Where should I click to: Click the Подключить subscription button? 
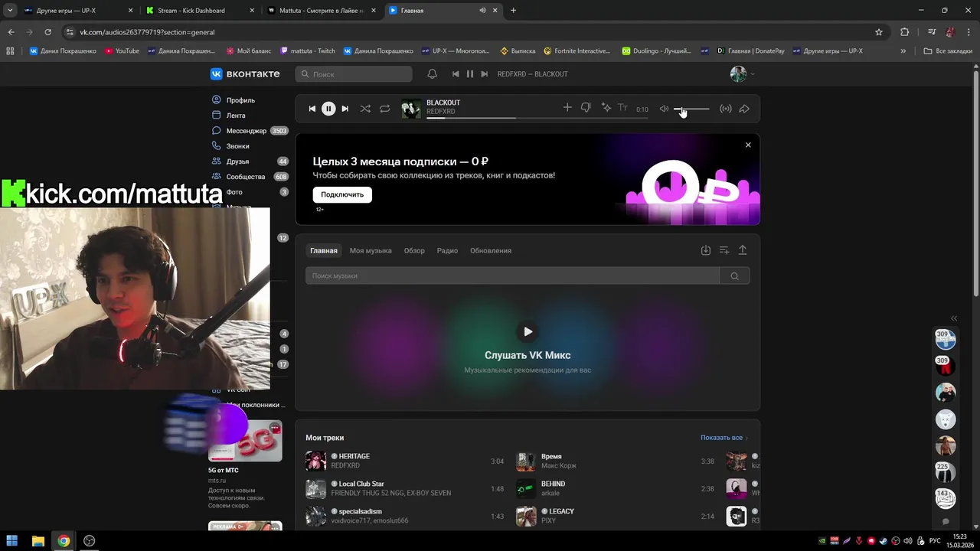click(342, 194)
